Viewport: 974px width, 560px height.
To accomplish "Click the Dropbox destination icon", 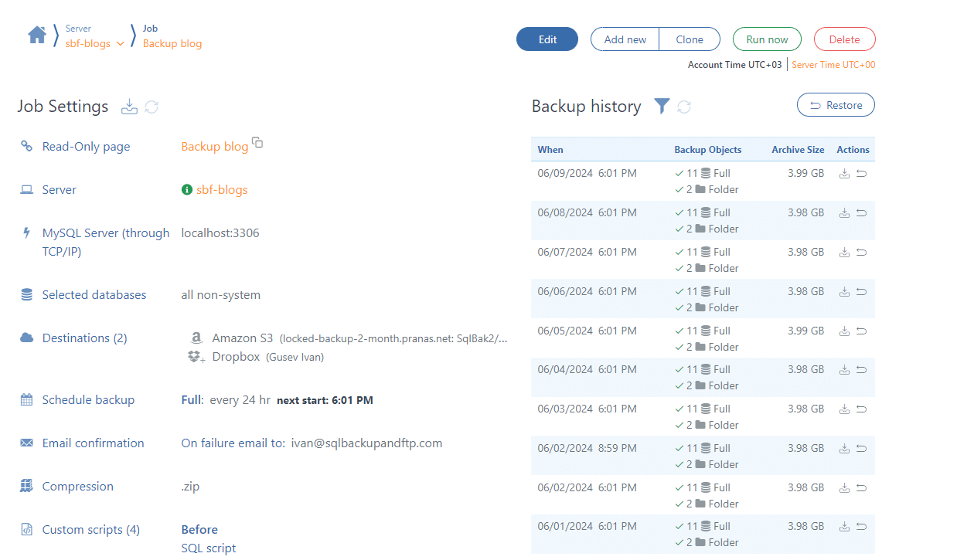I will point(195,356).
